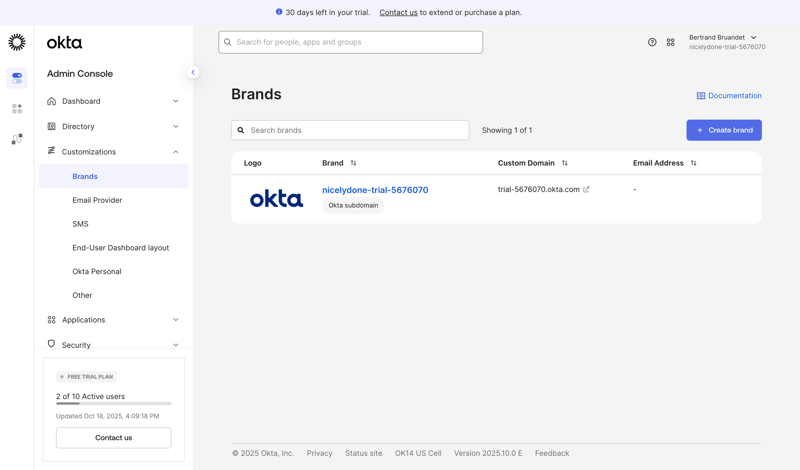This screenshot has width=800, height=470.
Task: Click the Create brand button
Action: pos(724,130)
